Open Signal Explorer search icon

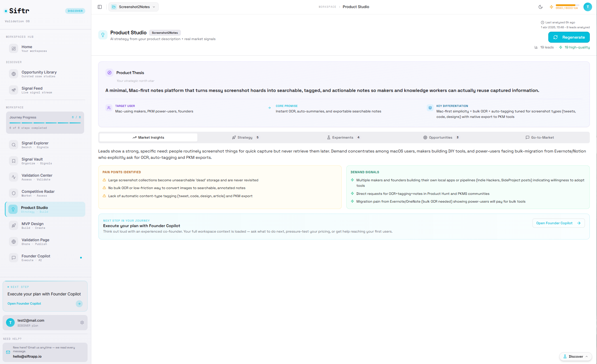point(14,145)
